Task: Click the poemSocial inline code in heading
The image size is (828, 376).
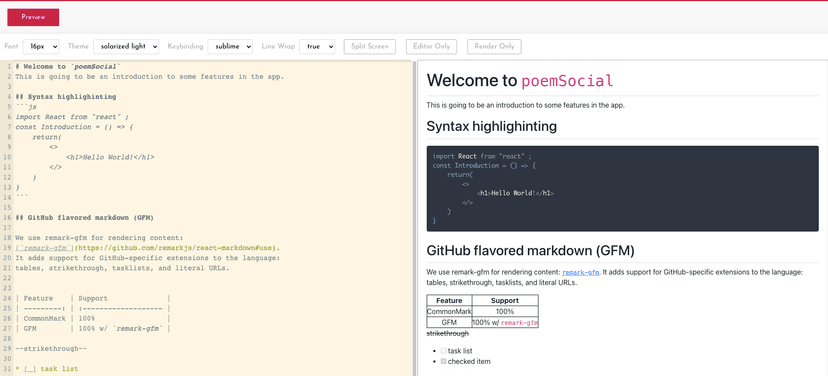Action: [568, 81]
